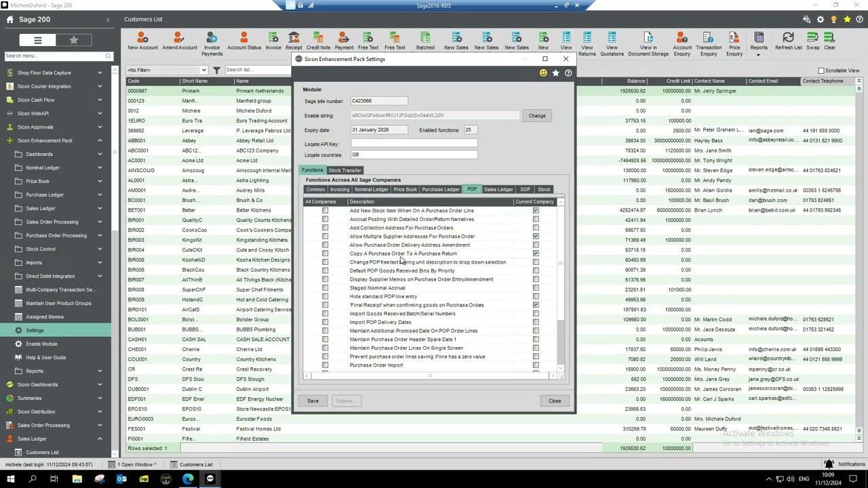Toggle Current Company for Copy A Purchase Order
This screenshot has height=488, width=868.
[x=536, y=253]
